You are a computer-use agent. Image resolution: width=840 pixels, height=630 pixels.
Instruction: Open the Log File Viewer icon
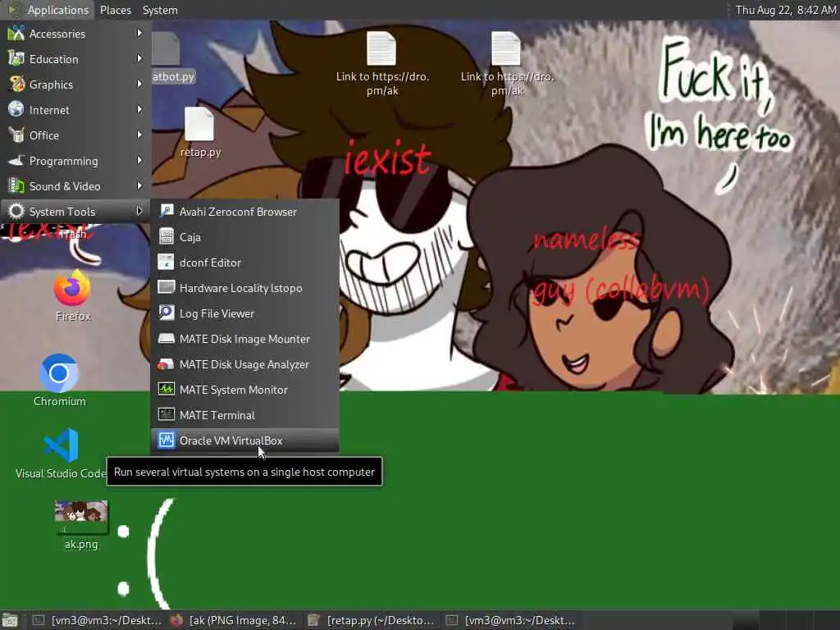(x=166, y=313)
